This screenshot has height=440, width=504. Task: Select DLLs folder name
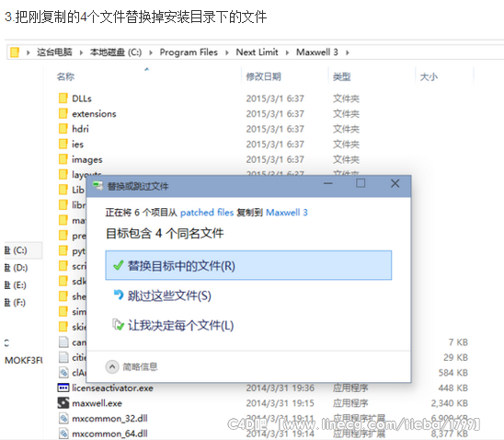click(x=82, y=98)
